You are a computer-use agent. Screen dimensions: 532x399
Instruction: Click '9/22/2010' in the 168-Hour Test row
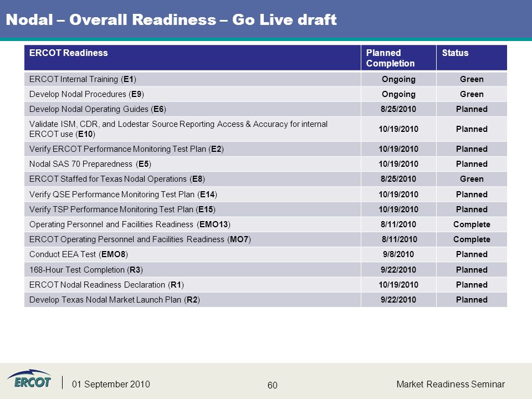[398, 270]
